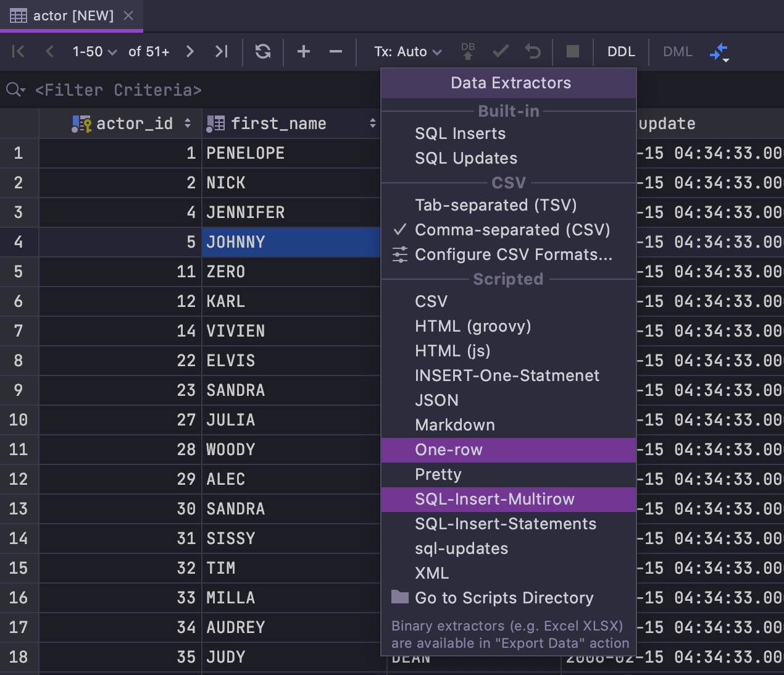Close the actor [NEW] tab
Screen dimensions: 784x675
point(128,15)
